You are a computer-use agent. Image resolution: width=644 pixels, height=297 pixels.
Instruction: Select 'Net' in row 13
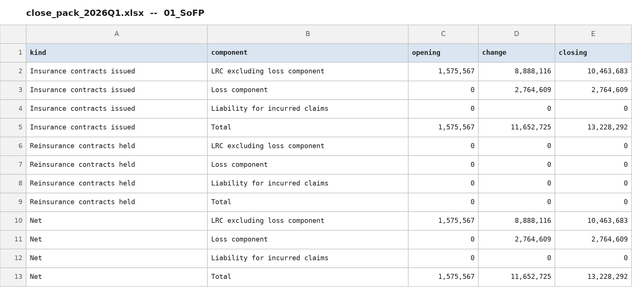click(117, 277)
